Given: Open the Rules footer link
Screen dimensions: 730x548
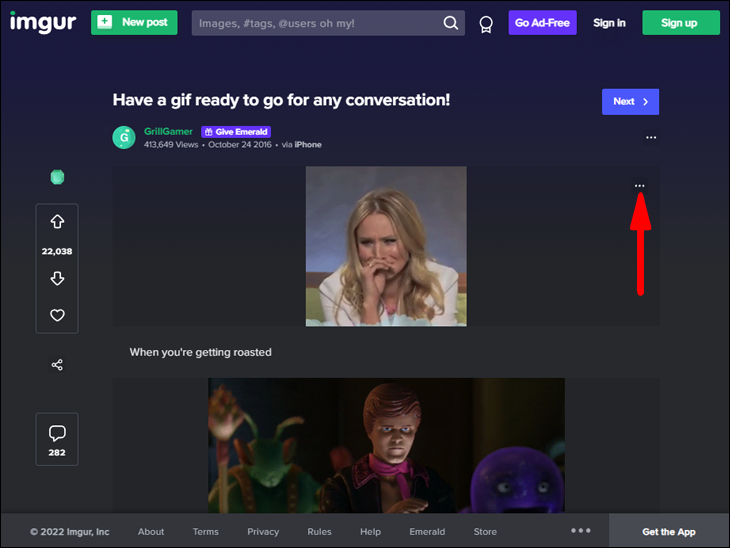Looking at the screenshot, I should tap(319, 531).
